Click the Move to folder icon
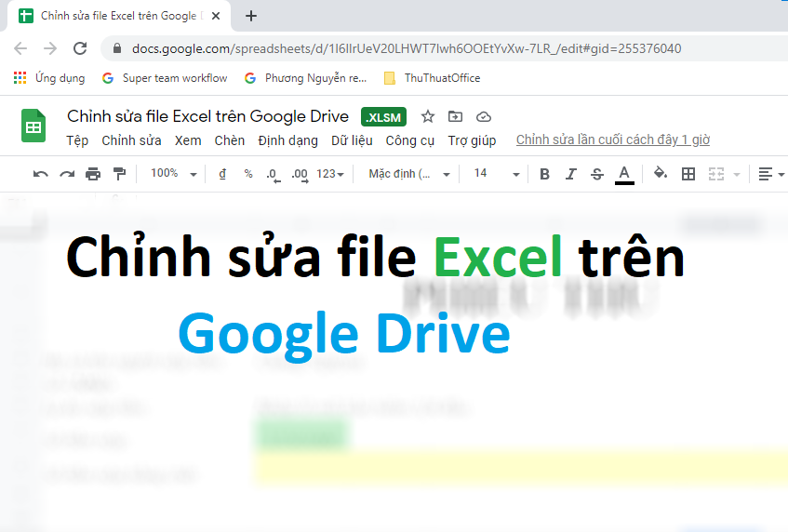The height and width of the screenshot is (532, 788). [x=455, y=116]
